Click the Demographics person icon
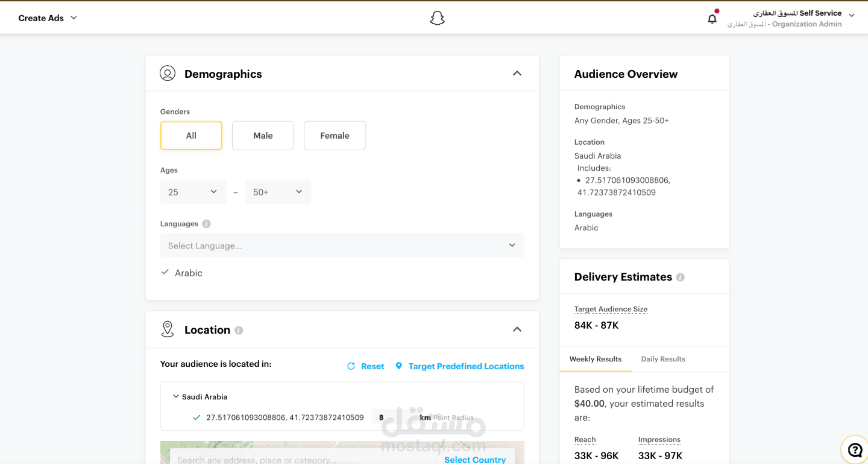Viewport: 868px width, 464px height. (167, 74)
